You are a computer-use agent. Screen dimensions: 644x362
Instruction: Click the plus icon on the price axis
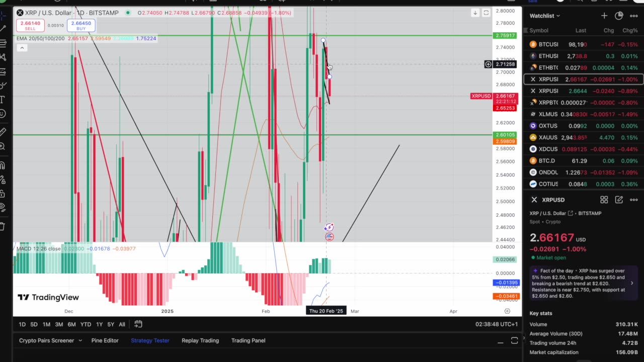pos(488,64)
